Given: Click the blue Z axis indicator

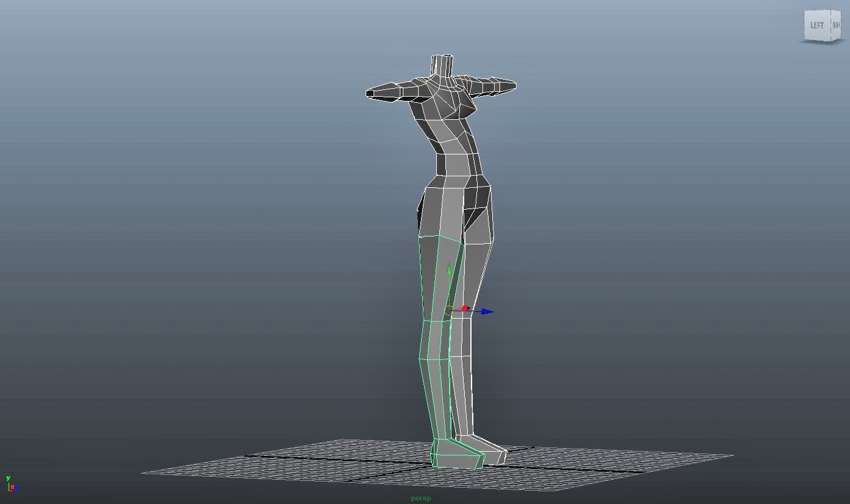Looking at the screenshot, I should click(x=16, y=488).
